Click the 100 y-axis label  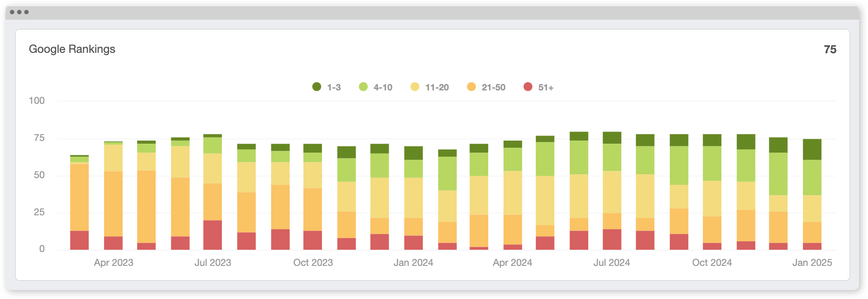tap(37, 101)
